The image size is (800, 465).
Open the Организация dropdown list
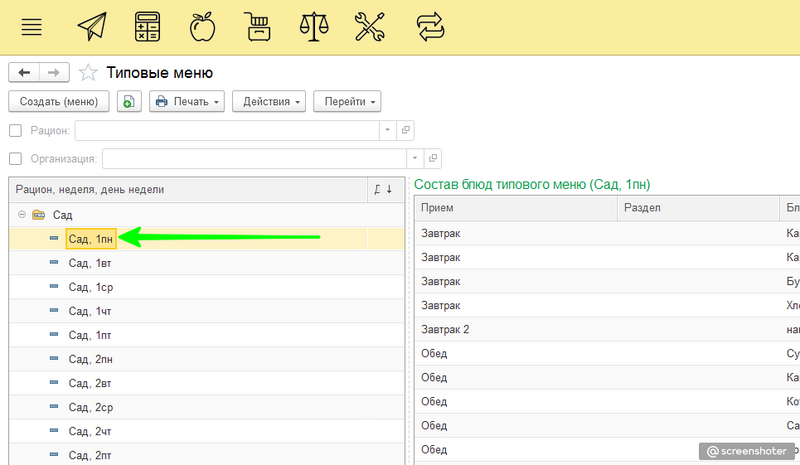click(415, 158)
